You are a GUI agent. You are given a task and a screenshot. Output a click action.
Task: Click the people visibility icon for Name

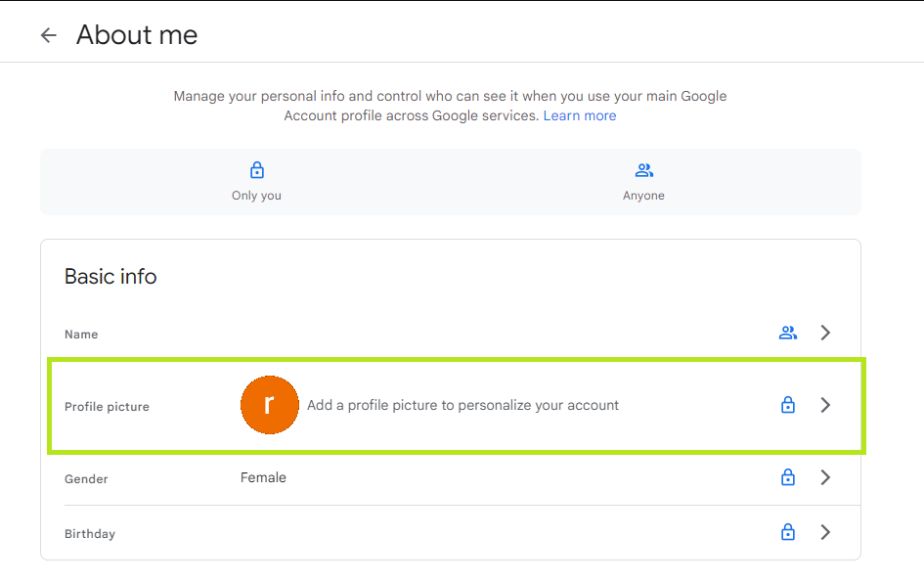[788, 334]
